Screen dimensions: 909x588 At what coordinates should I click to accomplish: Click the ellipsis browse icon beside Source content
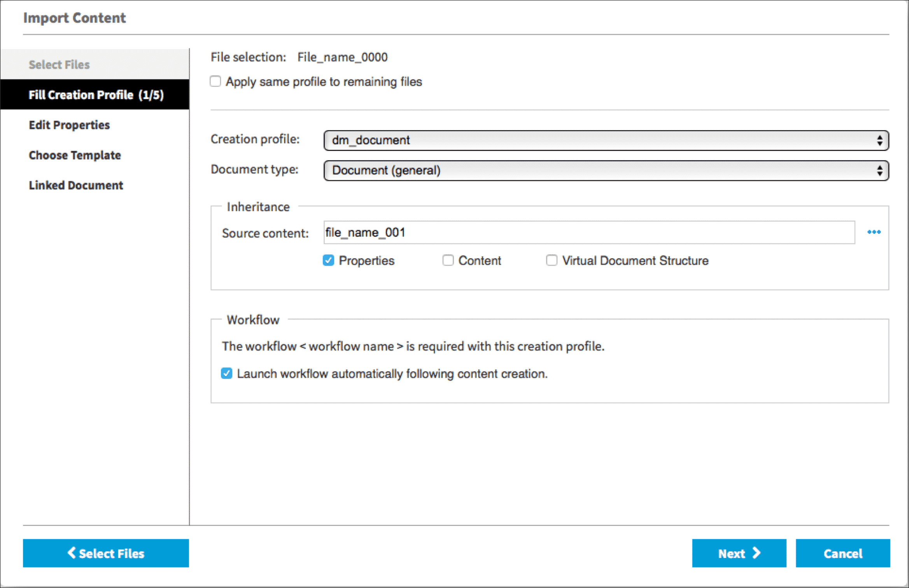(874, 232)
